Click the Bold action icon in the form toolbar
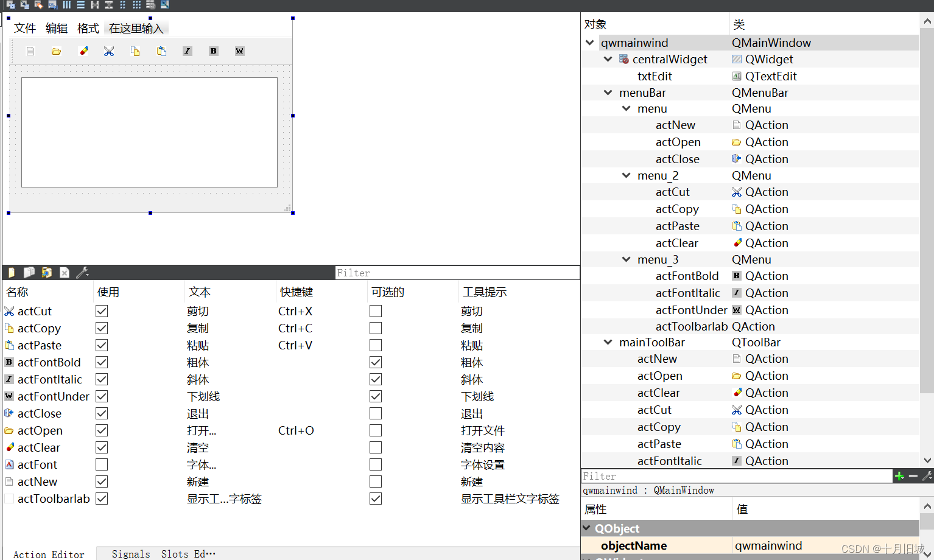 pyautogui.click(x=213, y=51)
